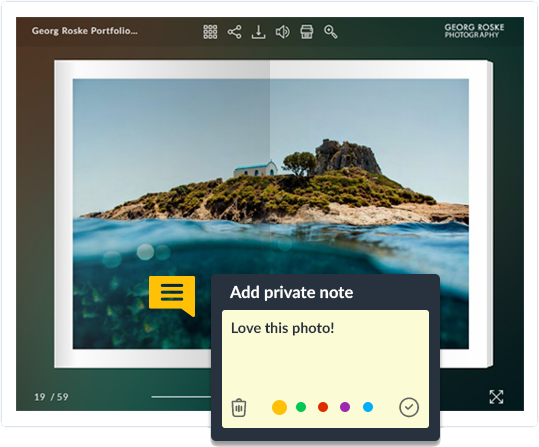
Task: Click the share icon in toolbar
Action: 234,32
